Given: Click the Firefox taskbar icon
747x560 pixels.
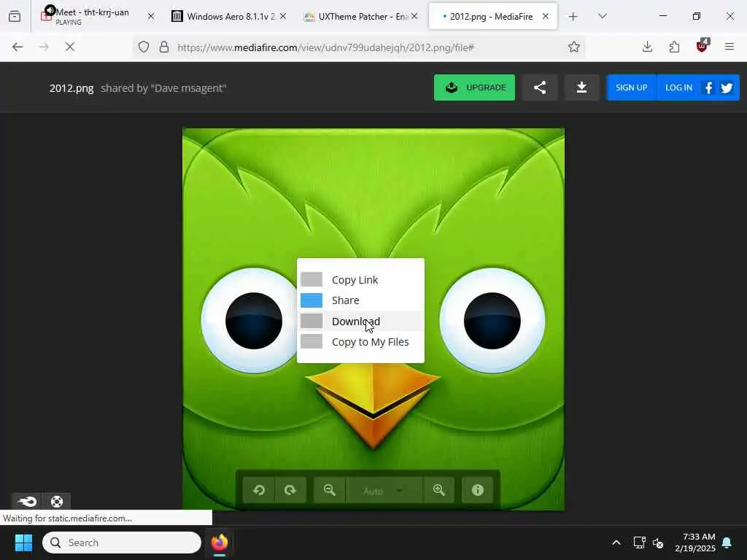Looking at the screenshot, I should click(219, 542).
